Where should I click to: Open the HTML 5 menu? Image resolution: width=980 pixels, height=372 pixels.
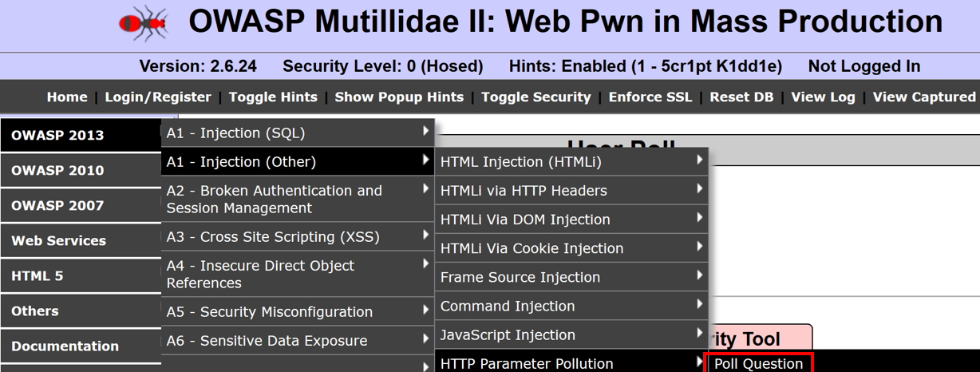click(38, 276)
